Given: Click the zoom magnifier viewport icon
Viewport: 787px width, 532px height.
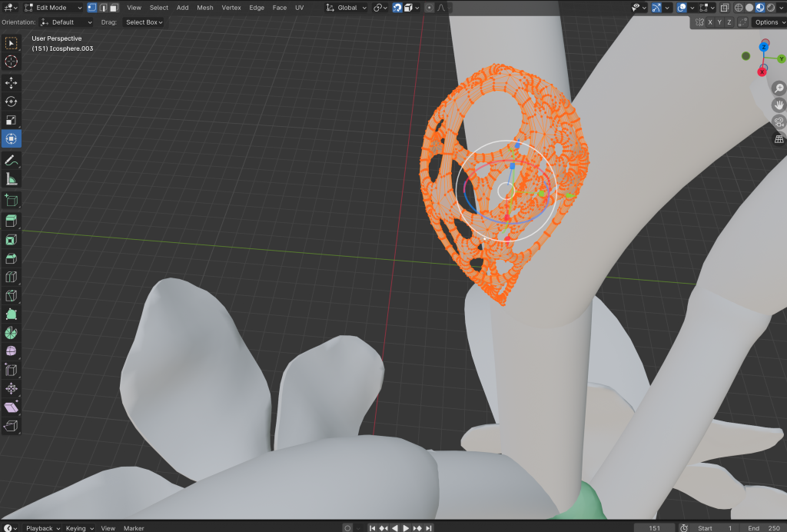Looking at the screenshot, I should pos(779,88).
